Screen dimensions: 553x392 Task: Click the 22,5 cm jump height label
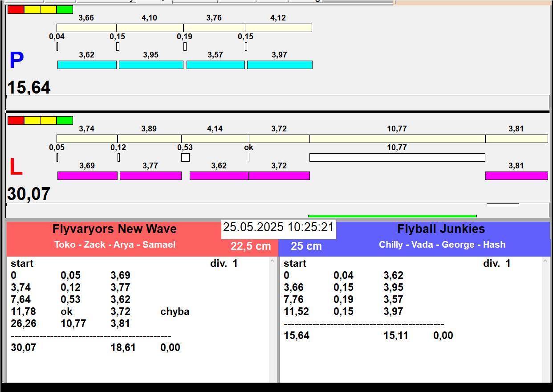pos(251,246)
